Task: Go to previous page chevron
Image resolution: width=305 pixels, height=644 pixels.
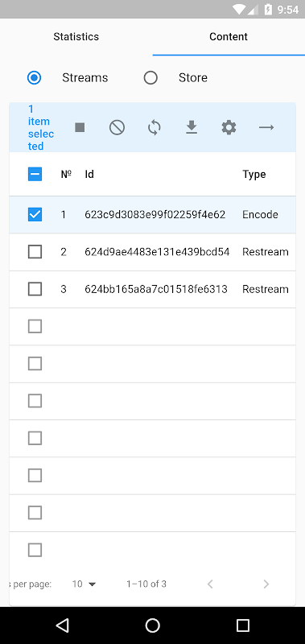Action: coord(210,584)
